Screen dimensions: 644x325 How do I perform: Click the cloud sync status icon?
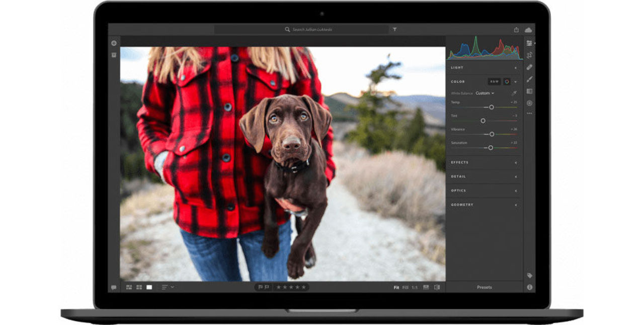click(529, 30)
